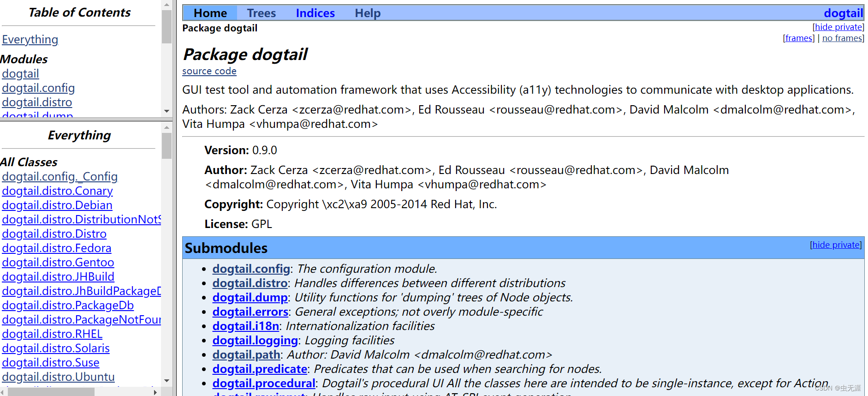Open dogtail.distro.JHBuild class link

tap(58, 277)
